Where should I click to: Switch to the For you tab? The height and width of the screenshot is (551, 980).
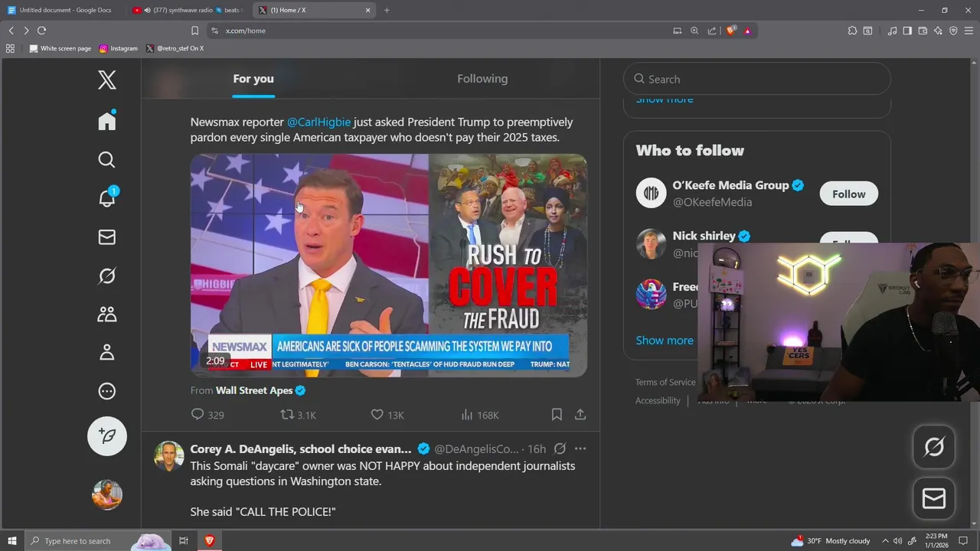click(253, 79)
